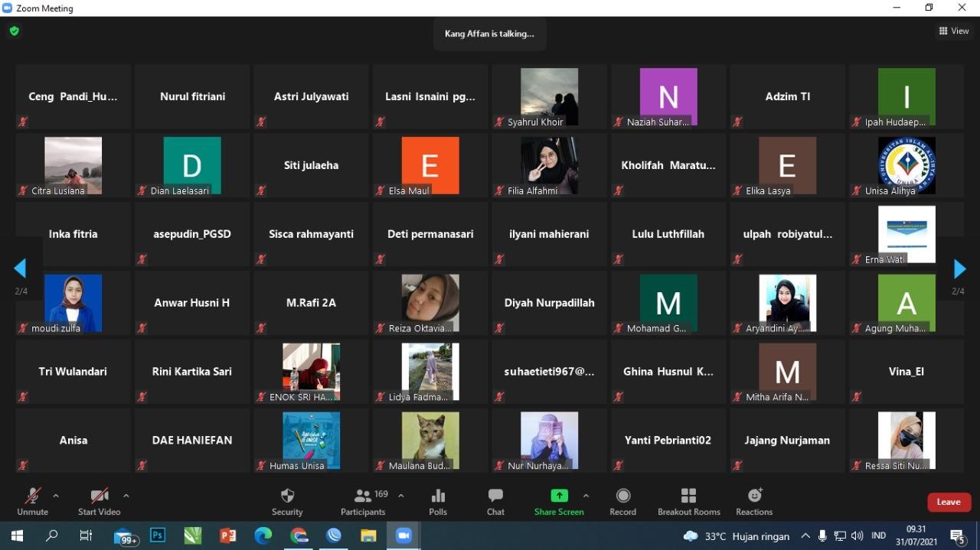Open notification center in taskbar
This screenshot has width=980, height=550.
pos(958,535)
